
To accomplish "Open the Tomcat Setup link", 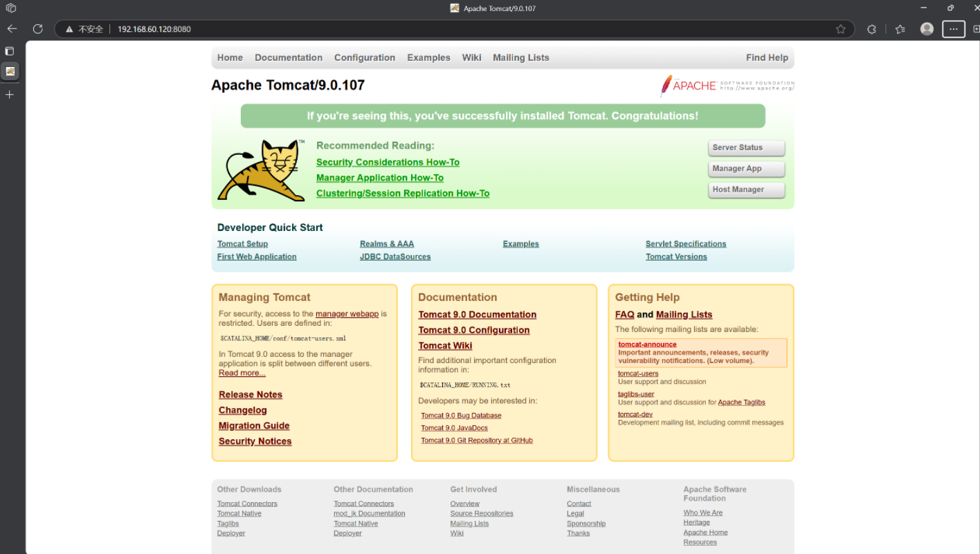I will (242, 244).
